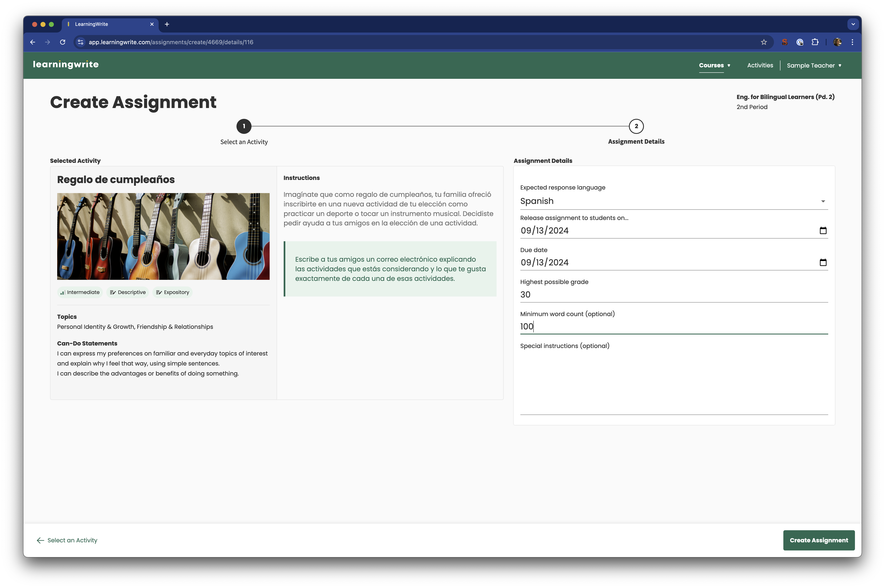Click the learningwrite logo in the header
This screenshot has width=885, height=588.
66,64
